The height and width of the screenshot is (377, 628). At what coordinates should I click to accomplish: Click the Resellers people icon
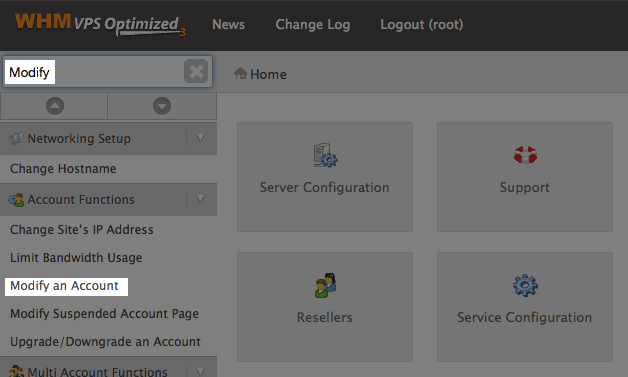click(x=325, y=285)
